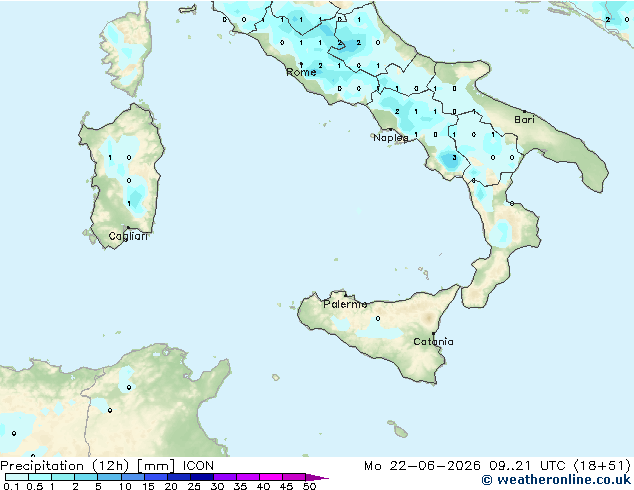This screenshot has width=634, height=490.
Task: Select the 5–10 mm legend swatch
Action: click(x=109, y=477)
